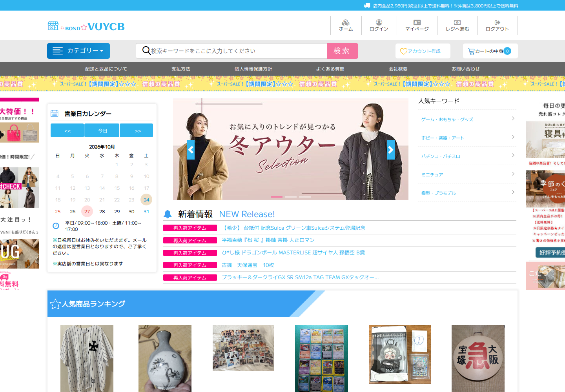Open the Login (ログイン) icon
The height and width of the screenshot is (392, 565).
[379, 22]
